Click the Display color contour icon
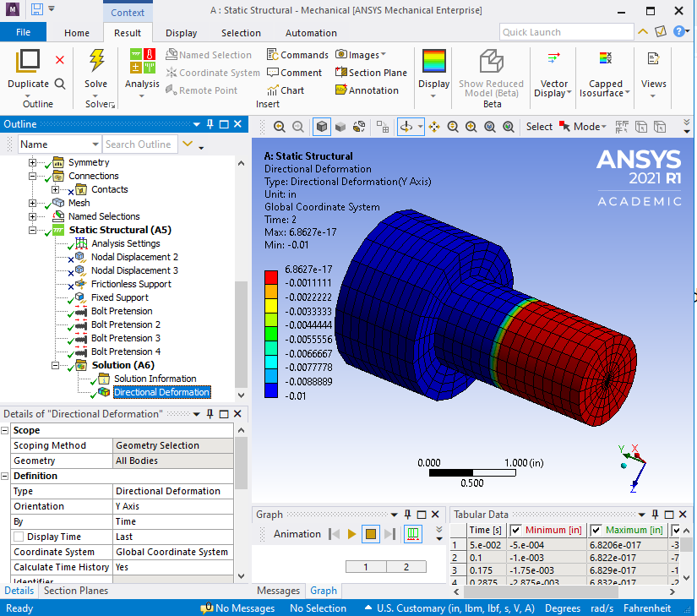697x616 pixels. (x=433, y=62)
